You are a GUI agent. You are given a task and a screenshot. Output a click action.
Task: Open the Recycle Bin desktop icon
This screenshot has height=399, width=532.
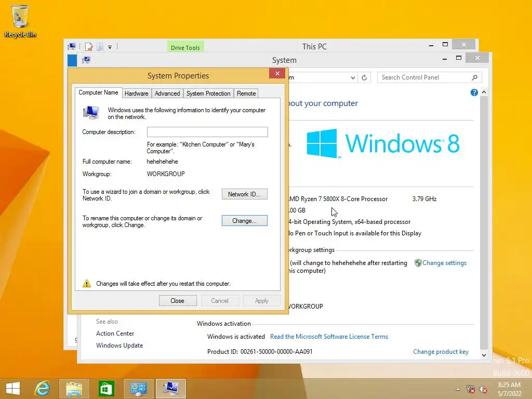(20, 21)
